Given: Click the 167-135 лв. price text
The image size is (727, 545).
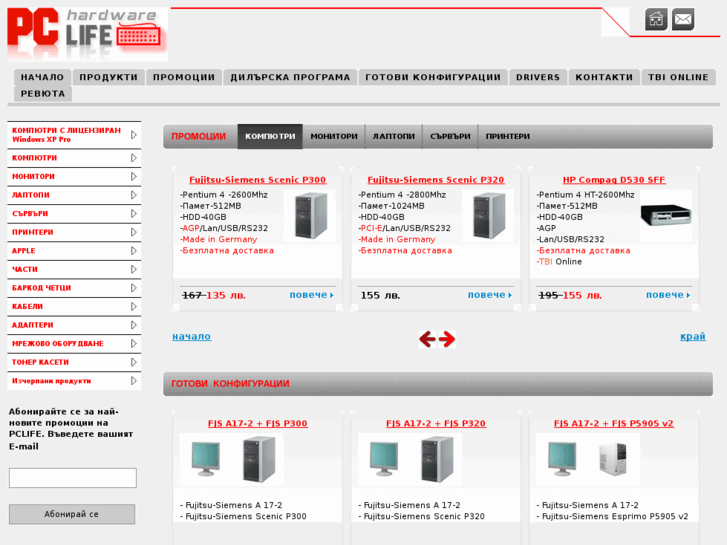Looking at the screenshot, I should [x=214, y=295].
